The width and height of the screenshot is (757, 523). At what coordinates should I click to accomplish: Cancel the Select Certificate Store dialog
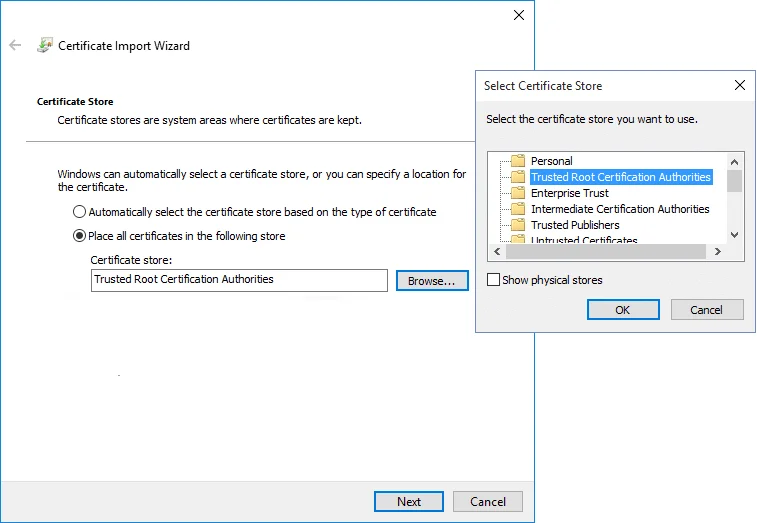707,310
